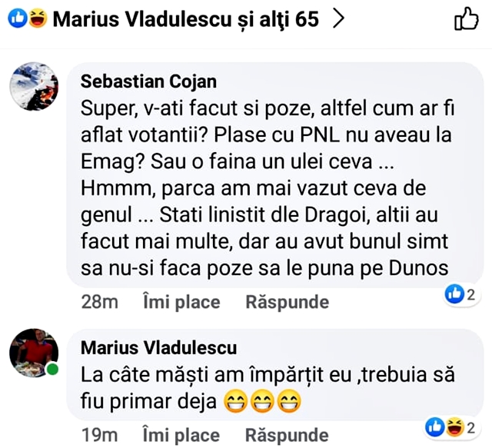Click Marius Vladulescu's name in his comment
The image size is (492, 448).
coord(159,348)
